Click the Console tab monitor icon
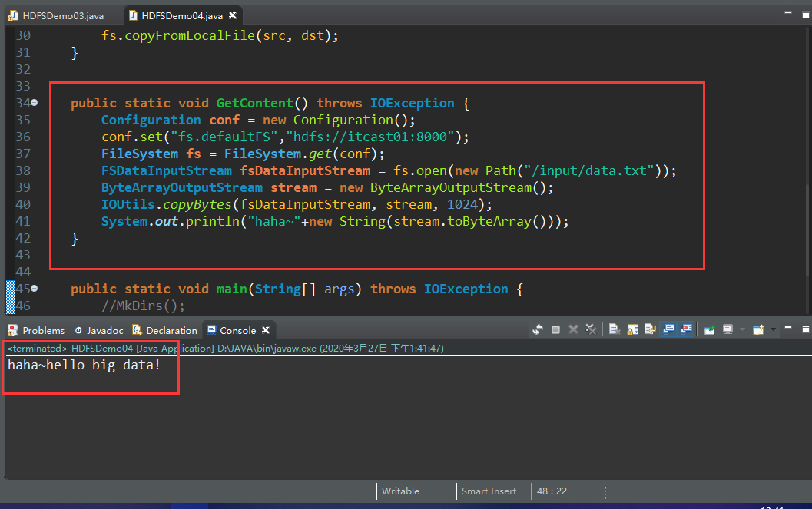 211,330
